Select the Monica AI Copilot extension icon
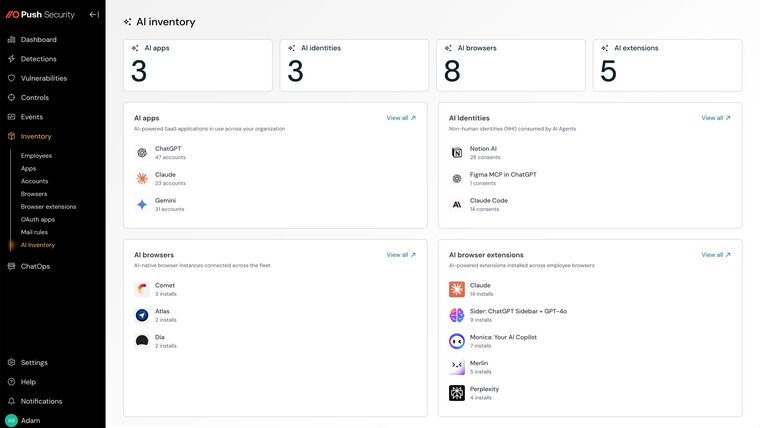760x428 pixels. (x=457, y=341)
